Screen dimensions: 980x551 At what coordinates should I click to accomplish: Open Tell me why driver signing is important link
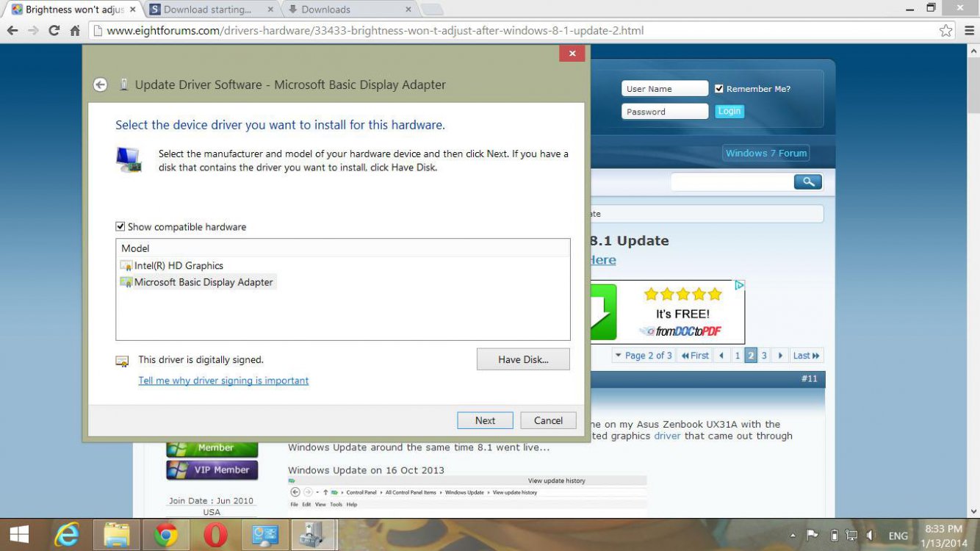(x=223, y=381)
